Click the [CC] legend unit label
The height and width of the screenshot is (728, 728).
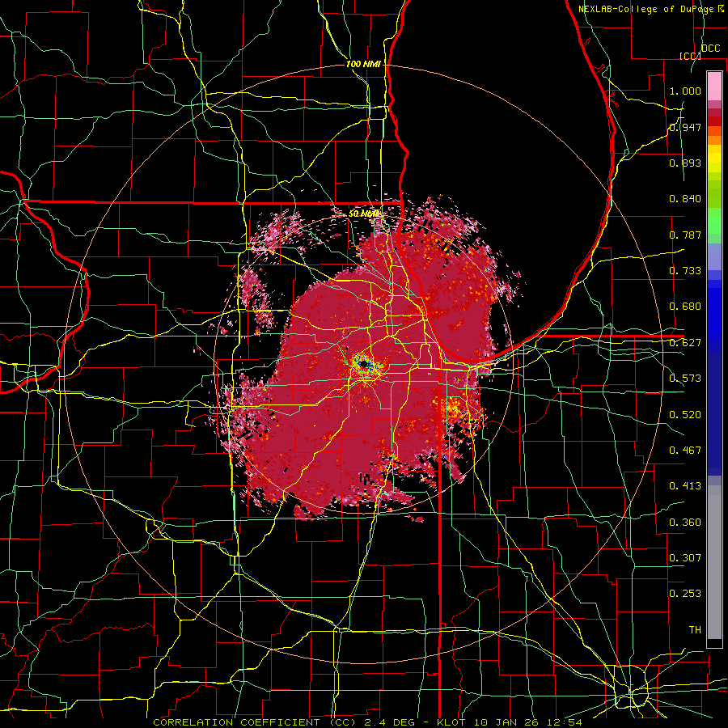click(x=691, y=56)
